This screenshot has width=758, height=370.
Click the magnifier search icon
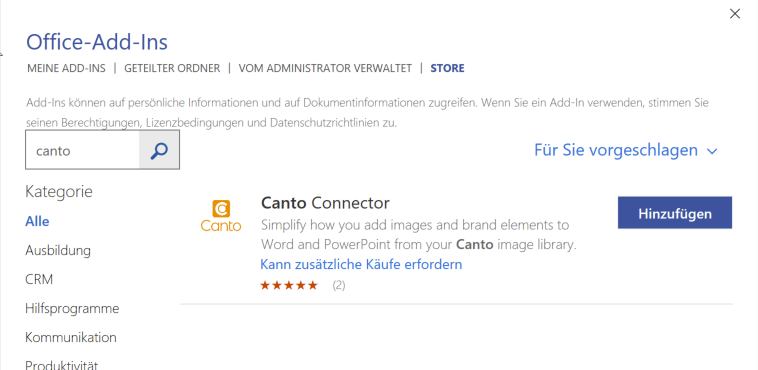tap(159, 150)
